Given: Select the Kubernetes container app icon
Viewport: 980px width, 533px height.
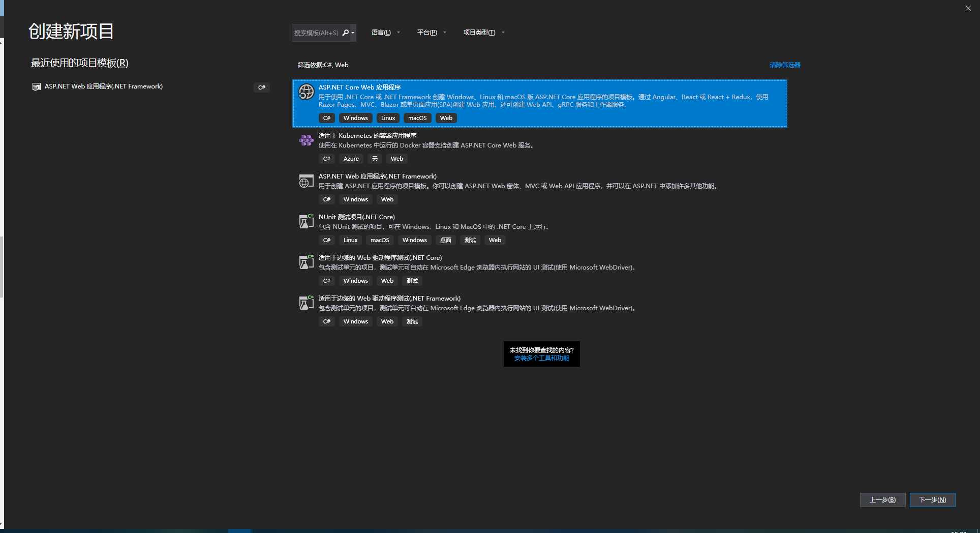Looking at the screenshot, I should click(x=306, y=140).
